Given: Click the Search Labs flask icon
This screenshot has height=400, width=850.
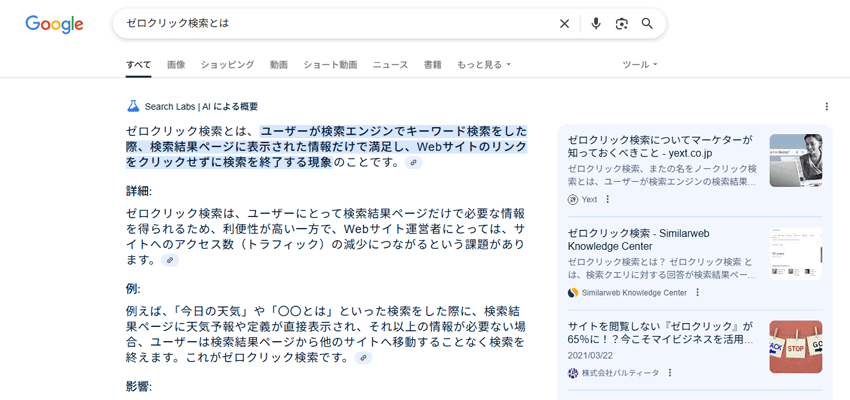Looking at the screenshot, I should (133, 106).
